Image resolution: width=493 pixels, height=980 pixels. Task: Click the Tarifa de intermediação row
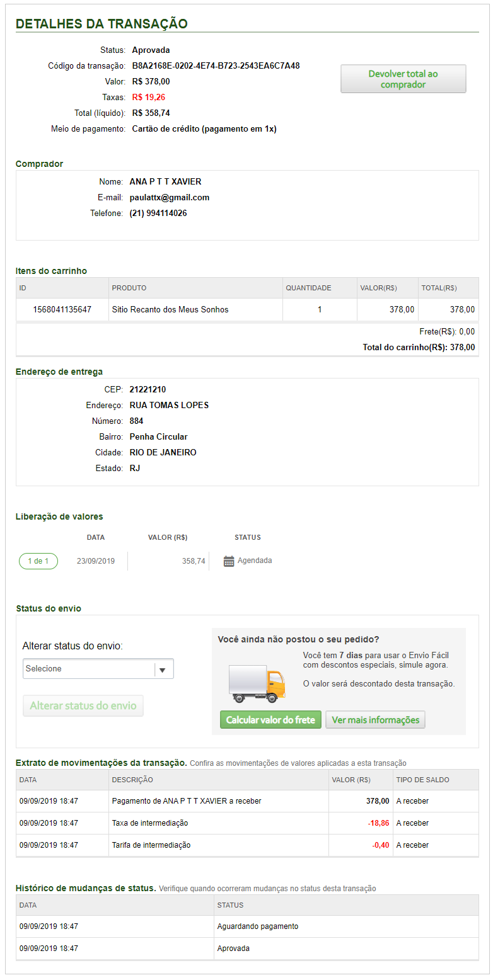click(x=151, y=845)
